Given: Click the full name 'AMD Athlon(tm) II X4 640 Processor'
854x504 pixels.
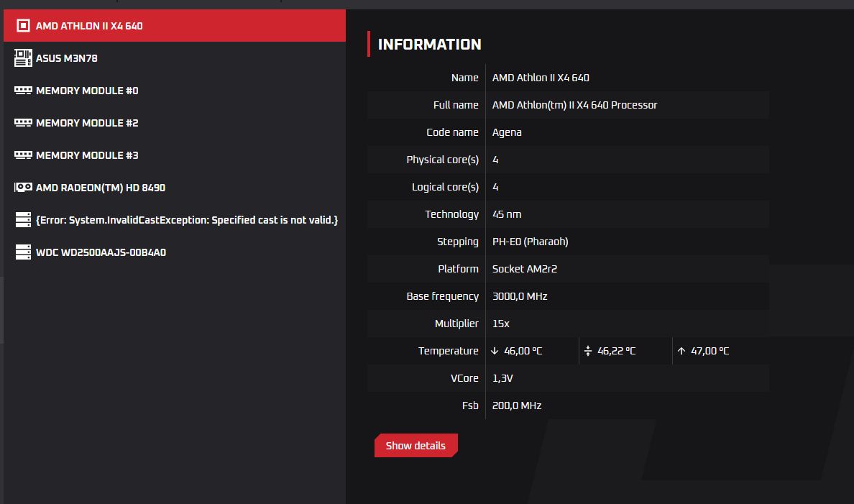Looking at the screenshot, I should click(x=574, y=105).
